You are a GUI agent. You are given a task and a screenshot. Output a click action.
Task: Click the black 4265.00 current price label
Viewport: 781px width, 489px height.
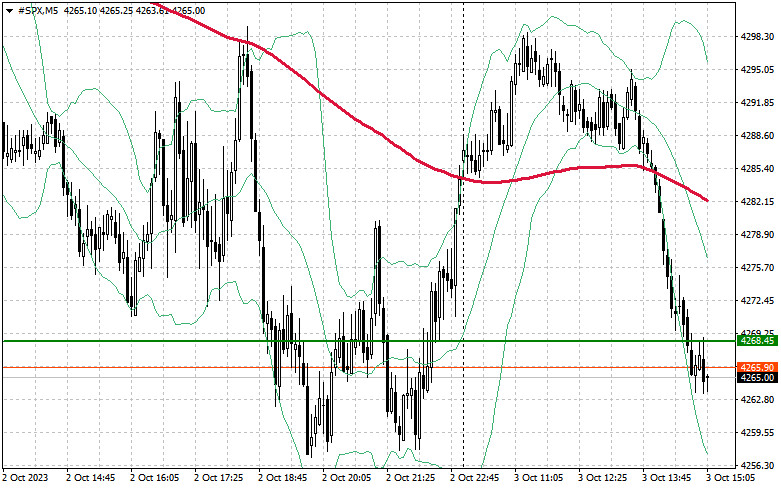[757, 377]
